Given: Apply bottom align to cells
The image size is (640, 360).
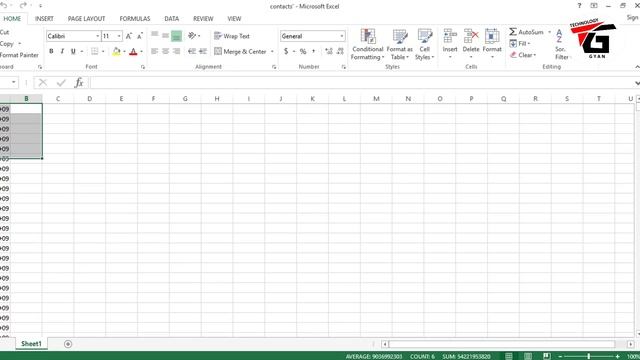Looking at the screenshot, I should (x=176, y=36).
